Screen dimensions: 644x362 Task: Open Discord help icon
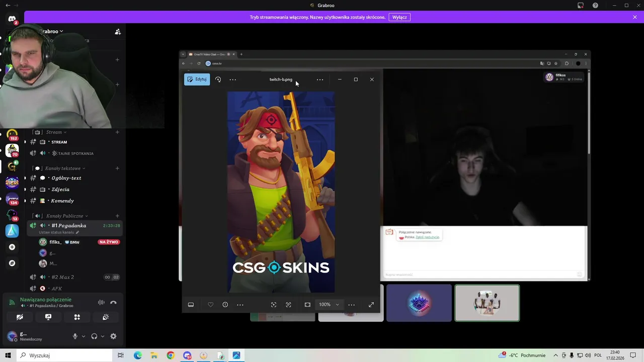click(596, 6)
